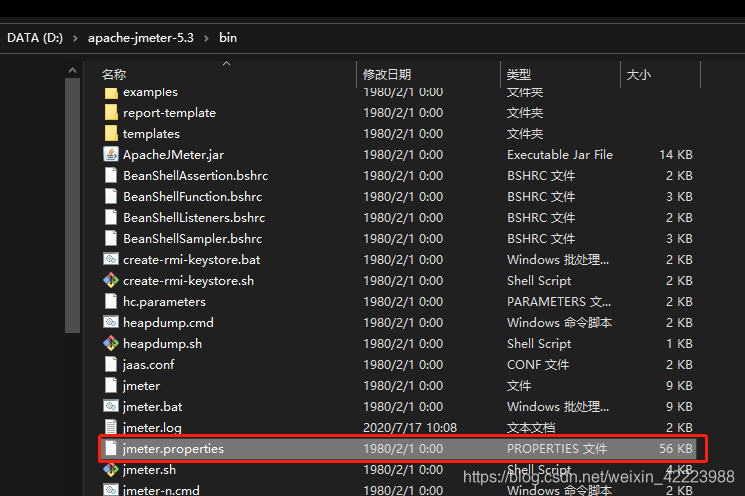This screenshot has width=745, height=496.
Task: Select the create-rmi-keystore.sh file name
Action: point(188,281)
